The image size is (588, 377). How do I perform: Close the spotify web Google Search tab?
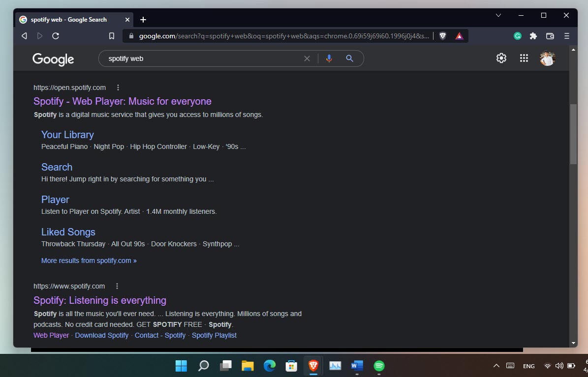pyautogui.click(x=127, y=20)
